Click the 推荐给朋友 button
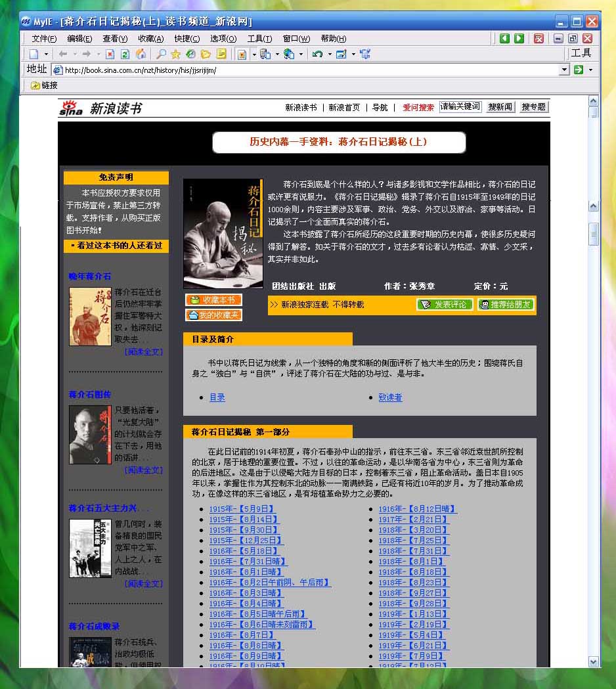Viewport: 616px width, 689px height. coord(506,305)
